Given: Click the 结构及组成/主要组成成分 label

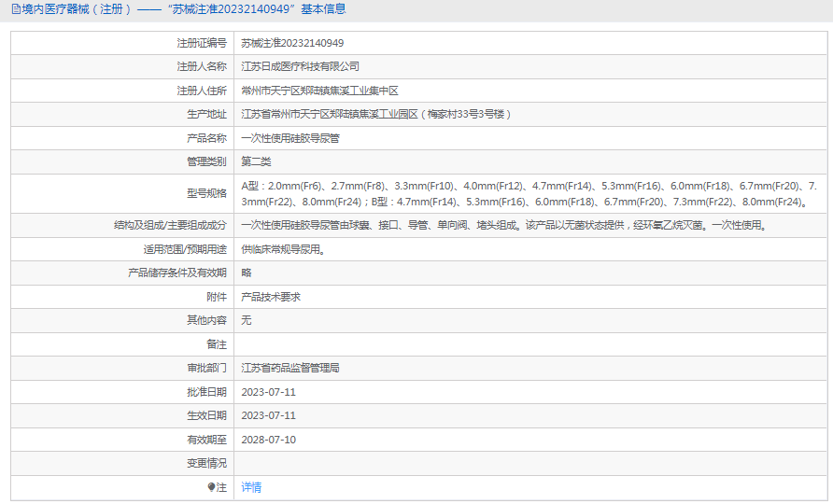Looking at the screenshot, I should tap(171, 225).
